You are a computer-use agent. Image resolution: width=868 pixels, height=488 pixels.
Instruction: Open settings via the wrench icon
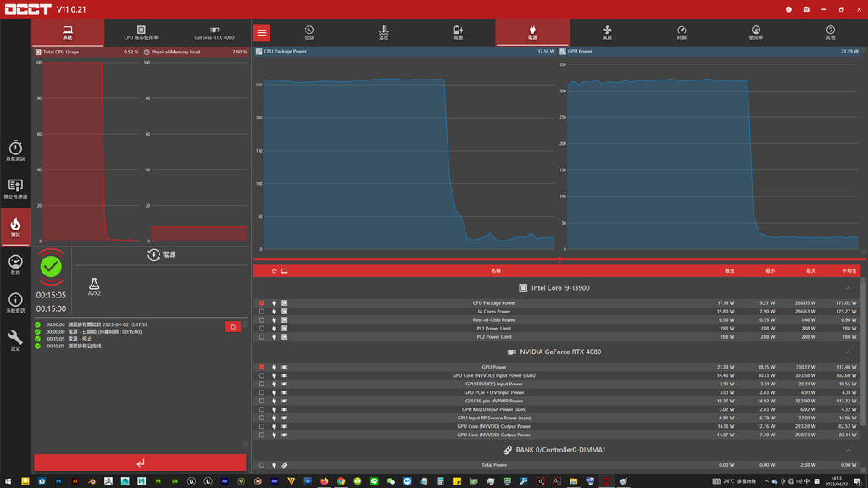[x=15, y=341]
